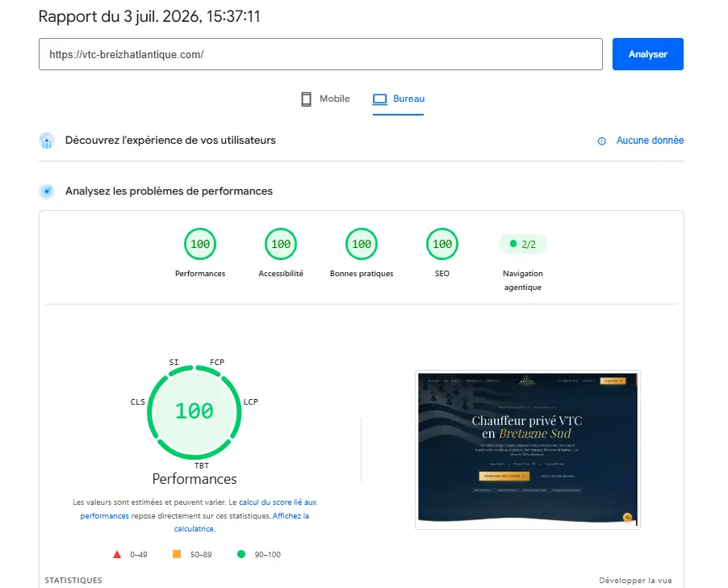Switch to the Mobile tab
Viewport: 728px width, 588px height.
point(325,99)
